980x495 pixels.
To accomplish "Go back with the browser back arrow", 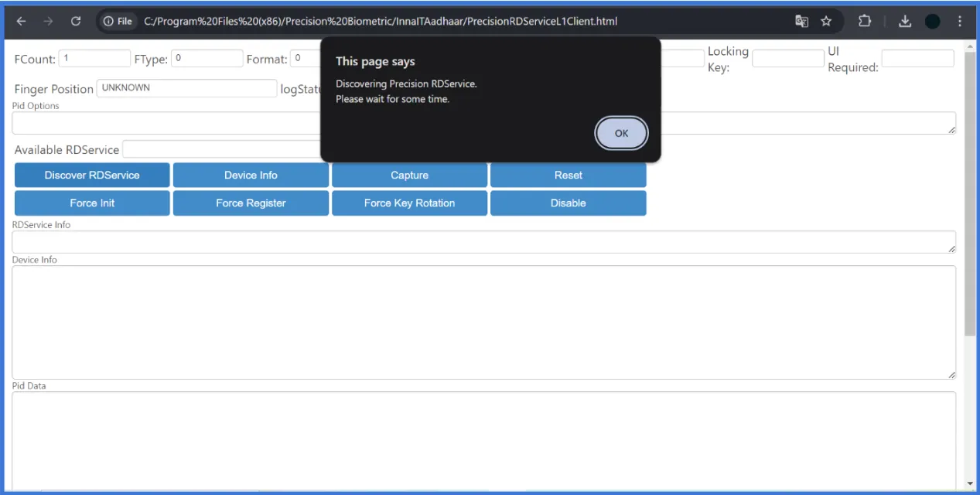I will point(21,22).
